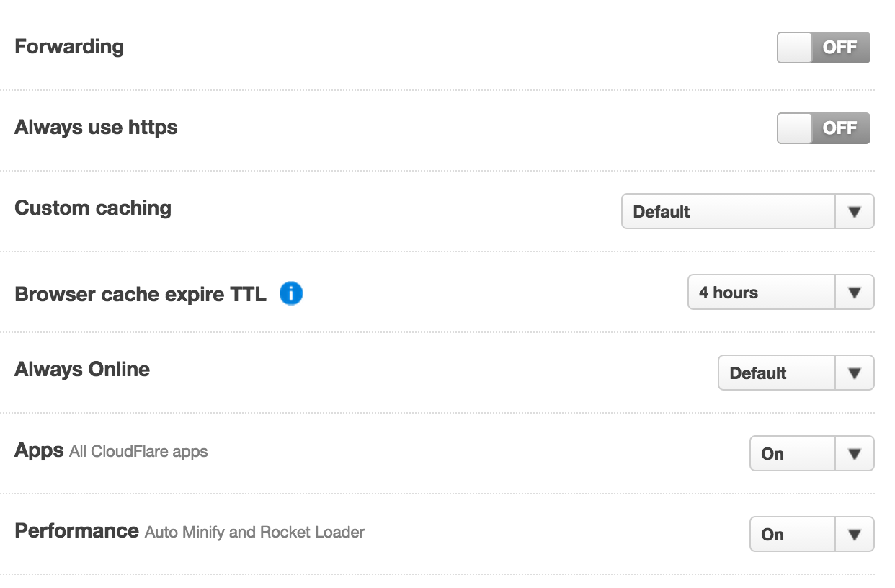Click the Browser cache expire TTL label
Image resolution: width=895 pixels, height=588 pixels.
coord(141,294)
